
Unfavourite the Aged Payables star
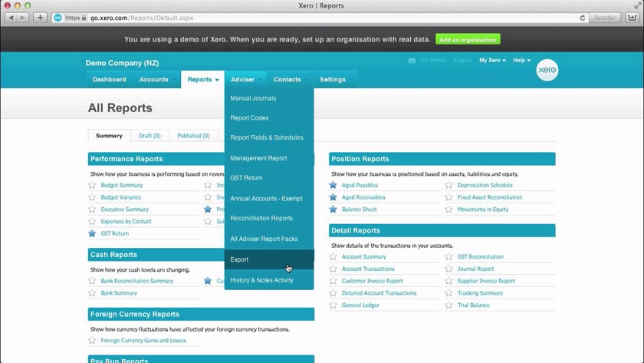coord(333,185)
